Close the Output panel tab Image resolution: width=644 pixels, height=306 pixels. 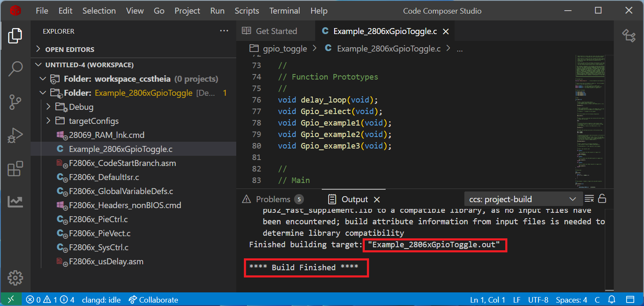tap(377, 200)
